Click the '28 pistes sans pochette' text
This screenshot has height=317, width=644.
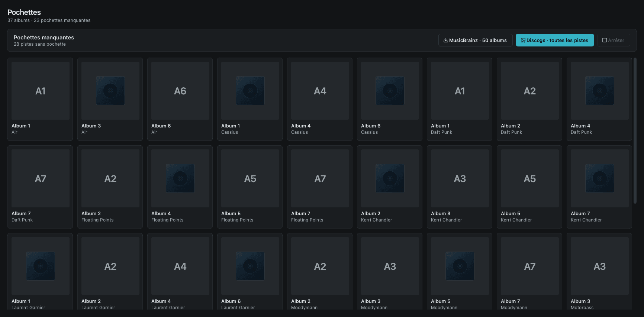(40, 44)
